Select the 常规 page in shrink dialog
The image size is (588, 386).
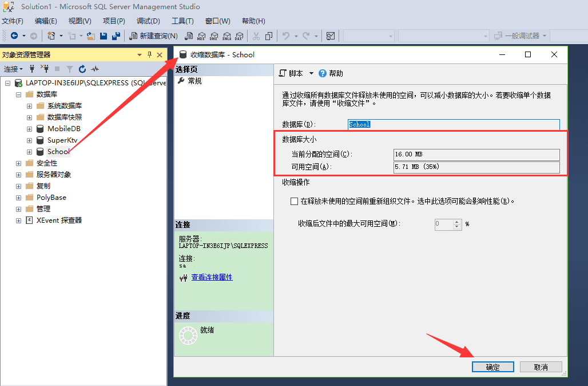[194, 81]
